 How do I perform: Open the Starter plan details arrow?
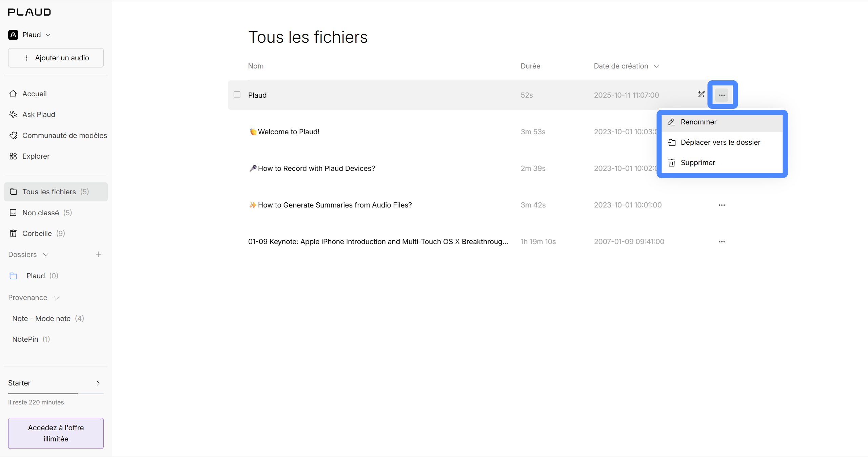(x=98, y=383)
